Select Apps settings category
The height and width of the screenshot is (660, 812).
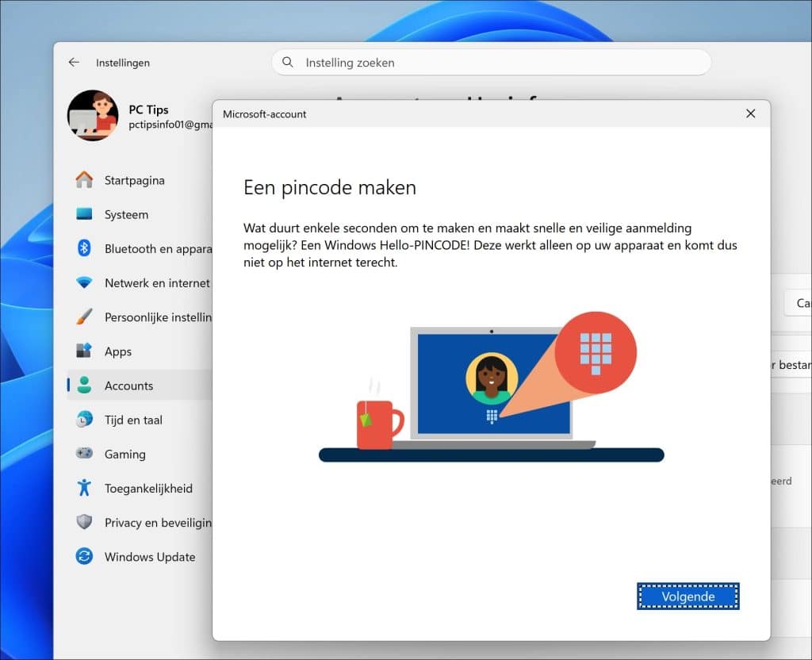(140, 351)
